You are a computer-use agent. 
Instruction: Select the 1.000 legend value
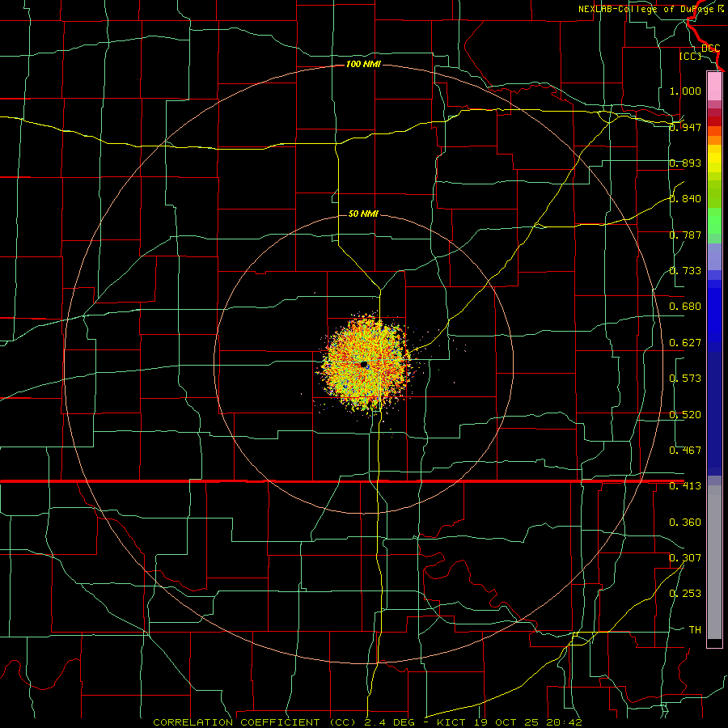point(685,91)
